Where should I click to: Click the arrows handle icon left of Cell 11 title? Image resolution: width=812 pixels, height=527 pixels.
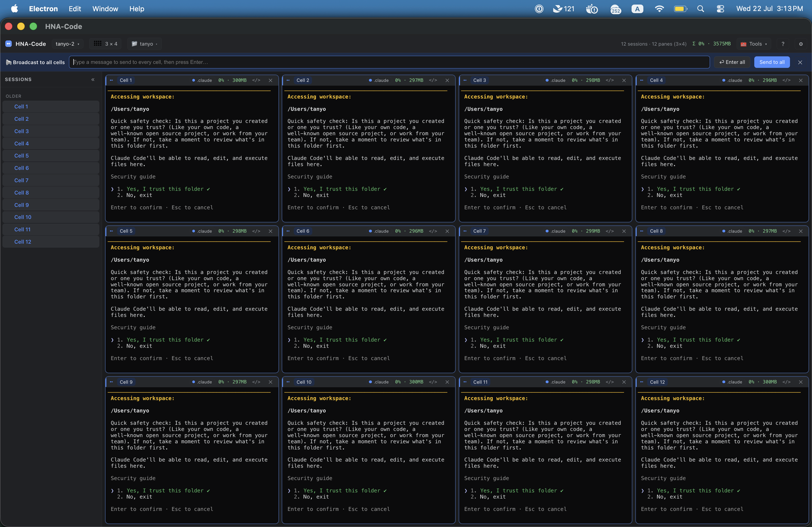click(465, 382)
